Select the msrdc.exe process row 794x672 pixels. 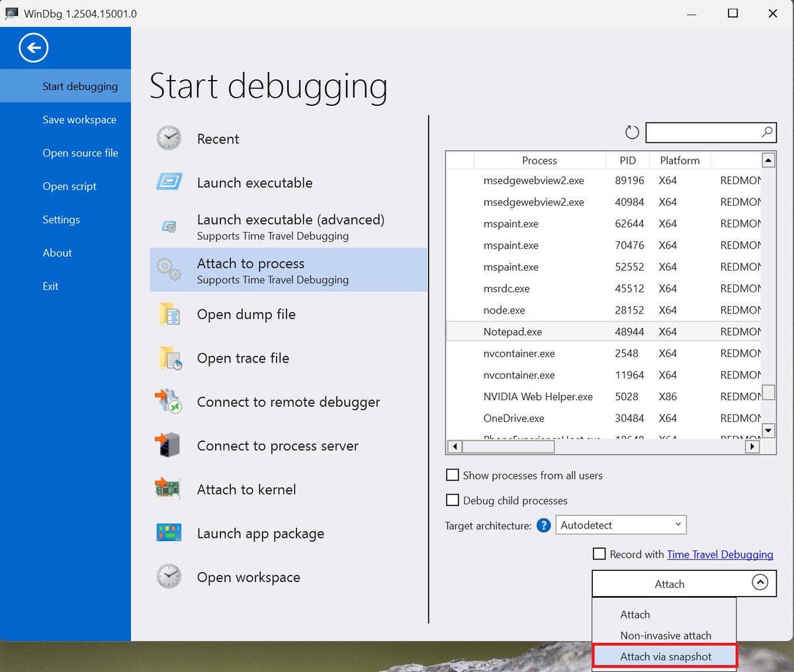pyautogui.click(x=604, y=288)
